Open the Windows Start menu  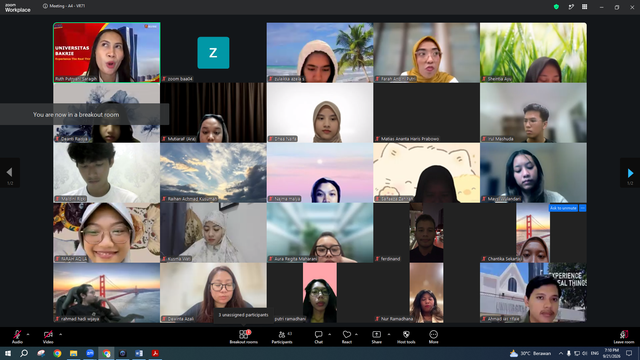pos(8,353)
